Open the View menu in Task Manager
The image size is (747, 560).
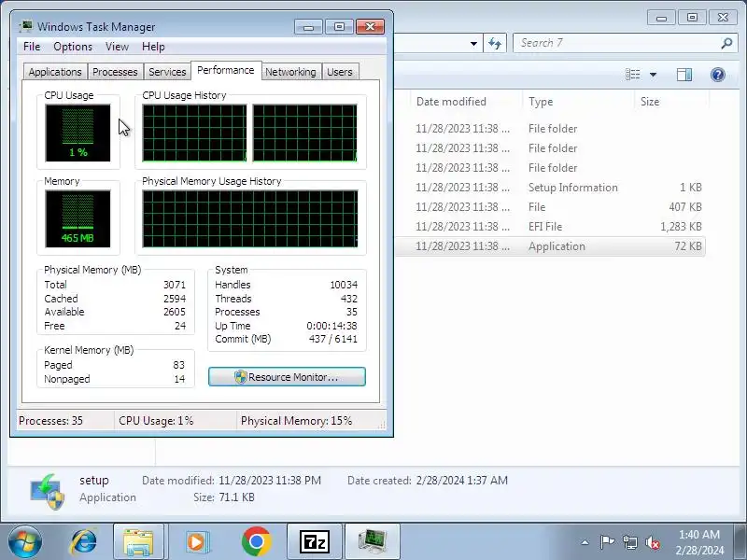click(x=117, y=47)
